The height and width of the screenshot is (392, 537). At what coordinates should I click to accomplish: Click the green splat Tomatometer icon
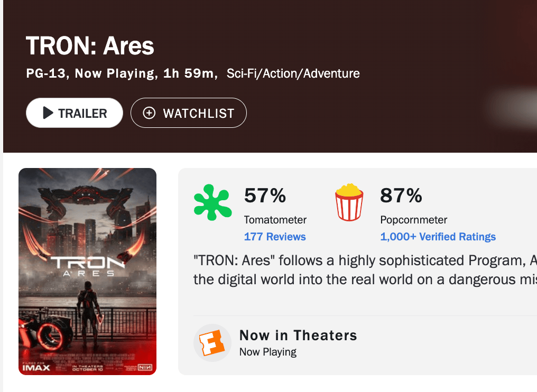pyautogui.click(x=212, y=203)
